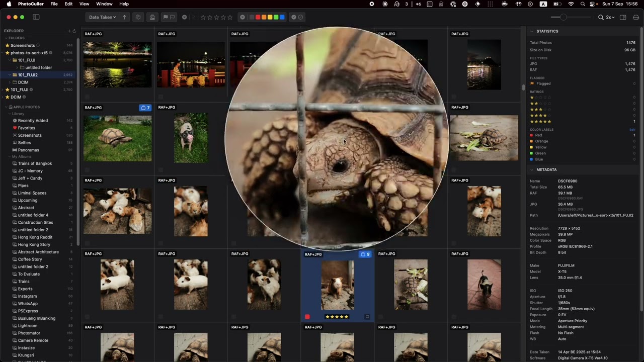The image size is (644, 362).
Task: Toggle the outlined flag filter icon
Action: (x=172, y=17)
